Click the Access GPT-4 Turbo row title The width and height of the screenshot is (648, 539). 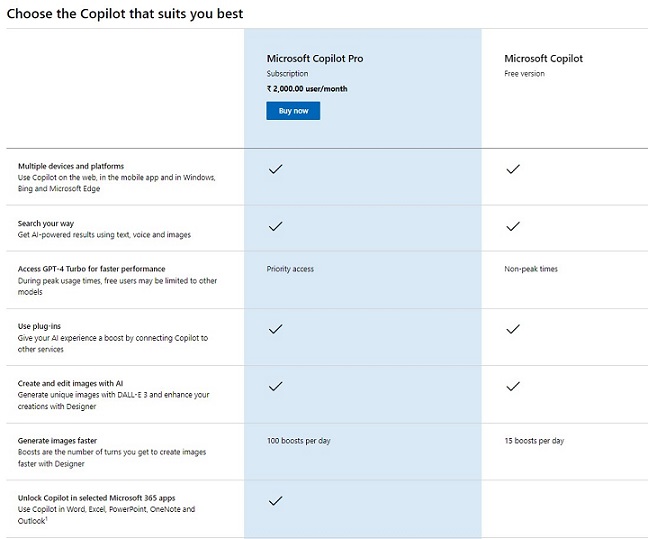coord(92,269)
